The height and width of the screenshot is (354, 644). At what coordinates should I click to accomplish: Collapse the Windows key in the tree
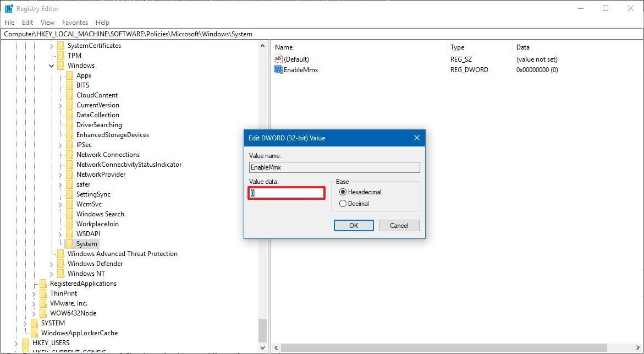51,65
